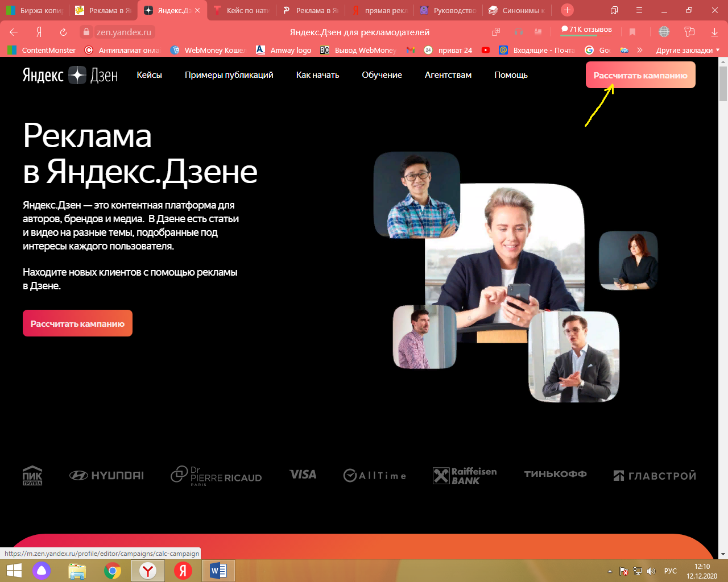728x582 pixels.
Task: Open the page translation globe icon
Action: [664, 32]
